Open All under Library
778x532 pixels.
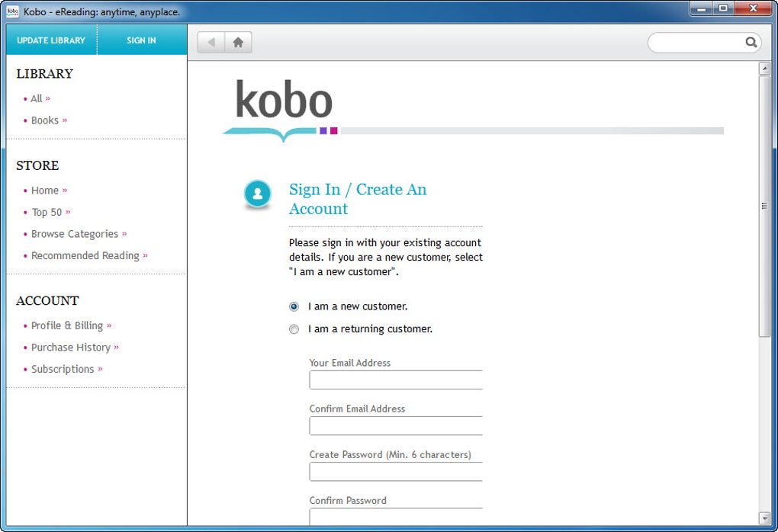click(x=37, y=98)
